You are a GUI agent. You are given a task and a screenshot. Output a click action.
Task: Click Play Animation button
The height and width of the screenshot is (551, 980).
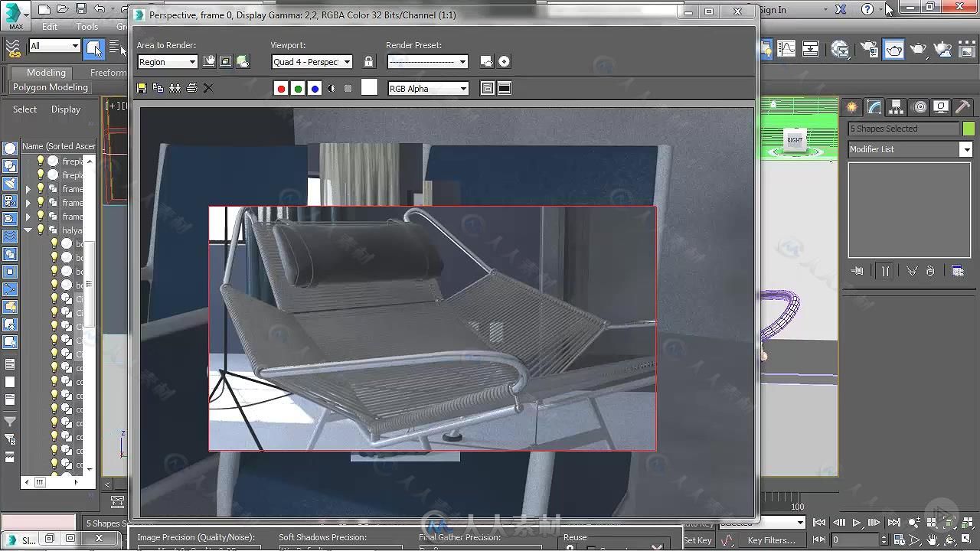857,523
